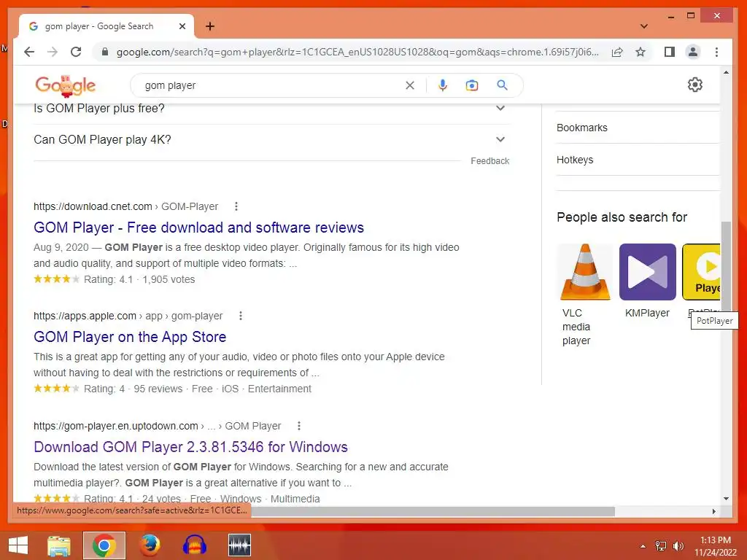Open Google quick settings gear
The height and width of the screenshot is (560, 747).
click(x=695, y=85)
